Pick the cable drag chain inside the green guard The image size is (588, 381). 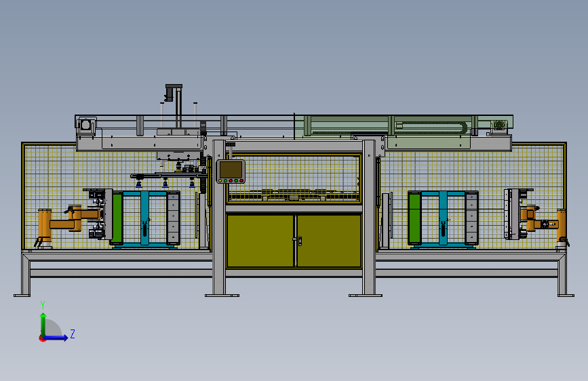tap(431, 127)
